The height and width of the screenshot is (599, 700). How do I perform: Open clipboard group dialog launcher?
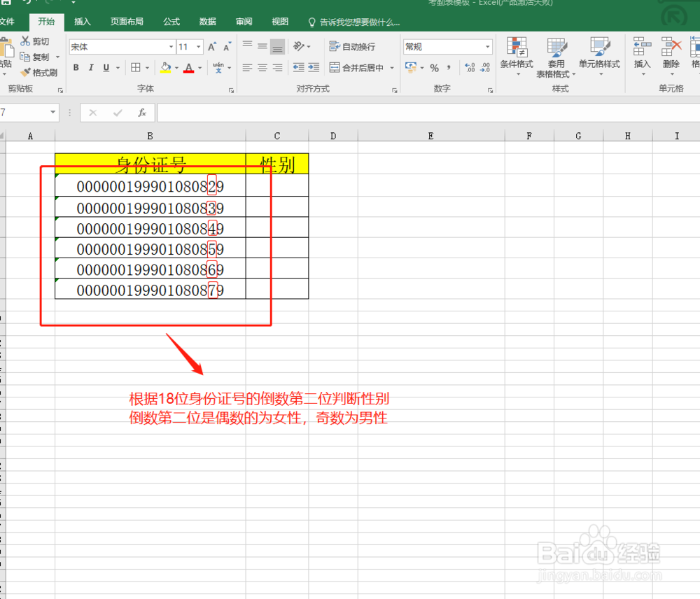click(60, 90)
